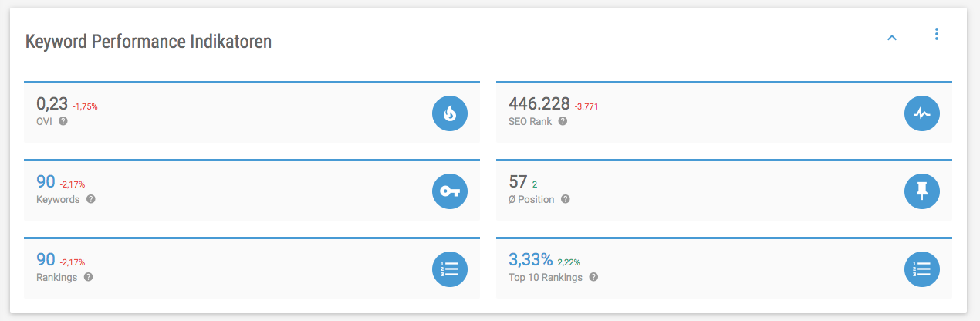Click the Ø Position value 57
980x321 pixels.
(518, 182)
